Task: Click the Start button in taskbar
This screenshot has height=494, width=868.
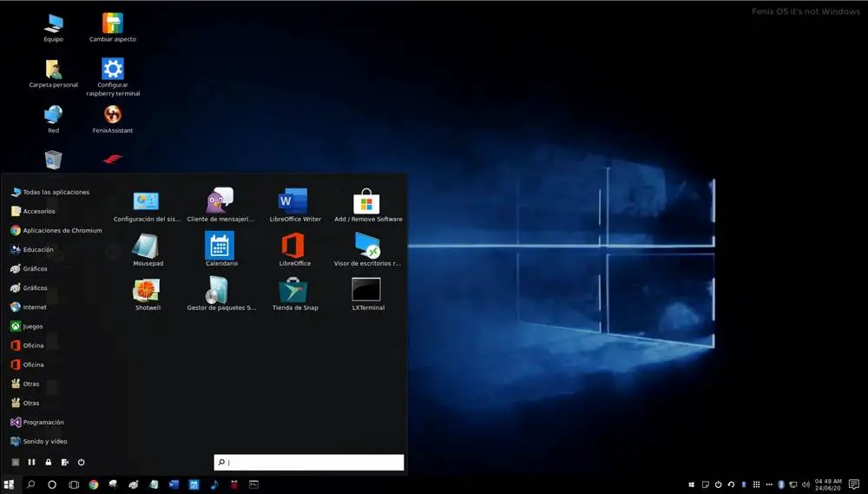Action: click(x=9, y=484)
